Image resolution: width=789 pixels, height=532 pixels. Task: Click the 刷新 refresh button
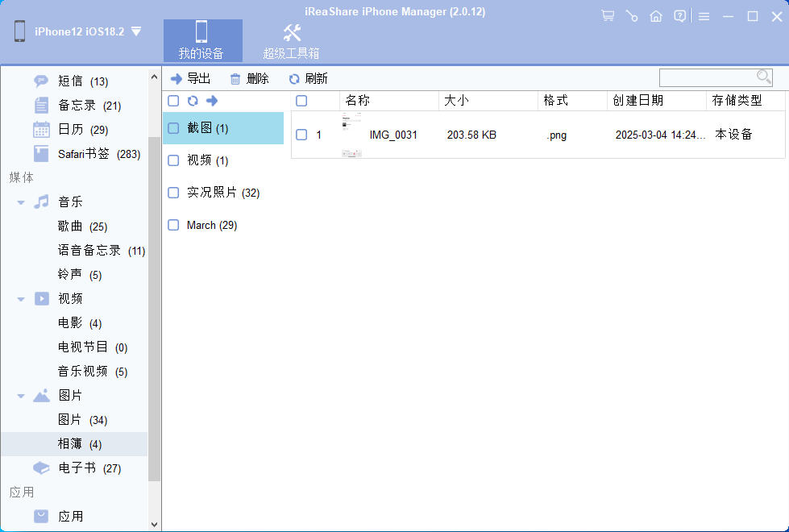(308, 78)
